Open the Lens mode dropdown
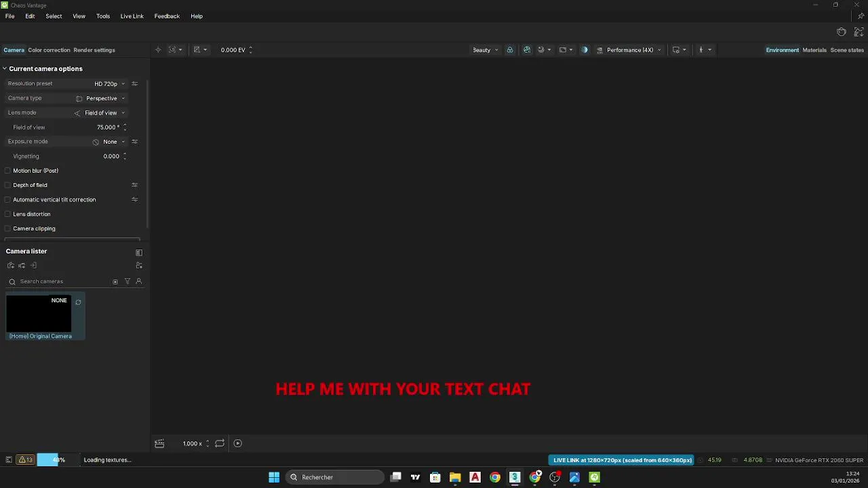The width and height of the screenshot is (868, 488). [x=100, y=113]
